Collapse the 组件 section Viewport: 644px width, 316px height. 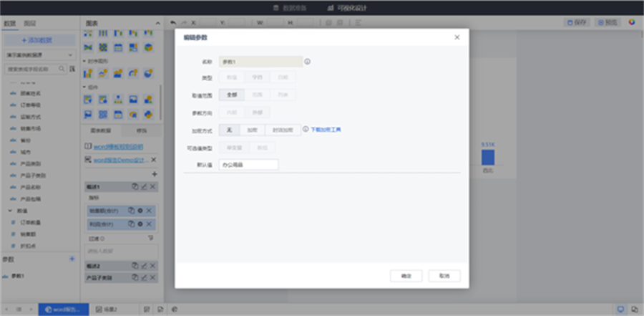click(84, 87)
